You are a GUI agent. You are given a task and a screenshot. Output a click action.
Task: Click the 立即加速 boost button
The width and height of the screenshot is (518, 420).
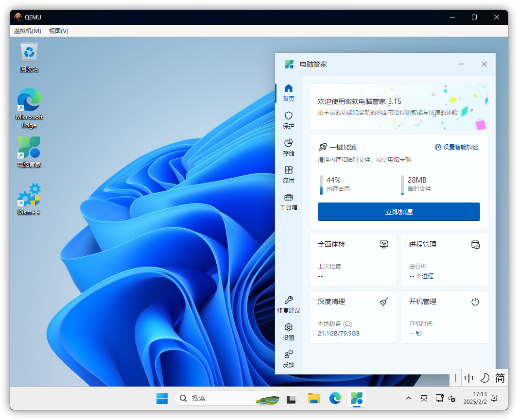click(x=398, y=212)
